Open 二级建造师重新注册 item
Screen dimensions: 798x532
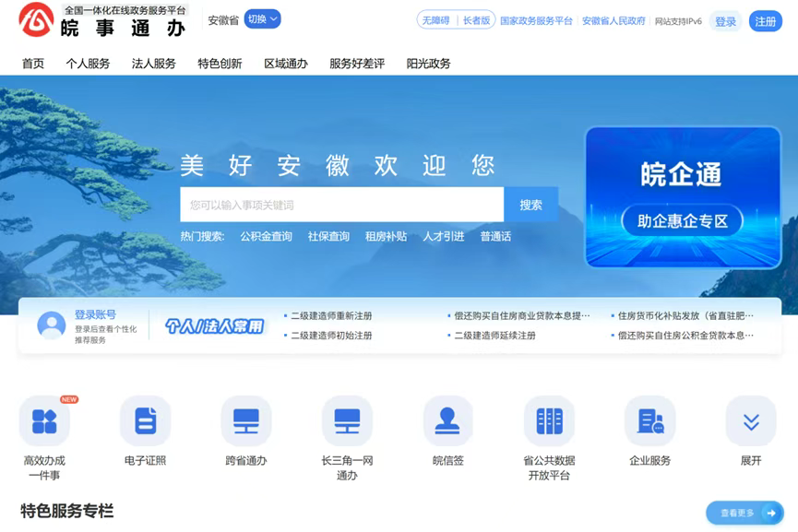pyautogui.click(x=331, y=316)
